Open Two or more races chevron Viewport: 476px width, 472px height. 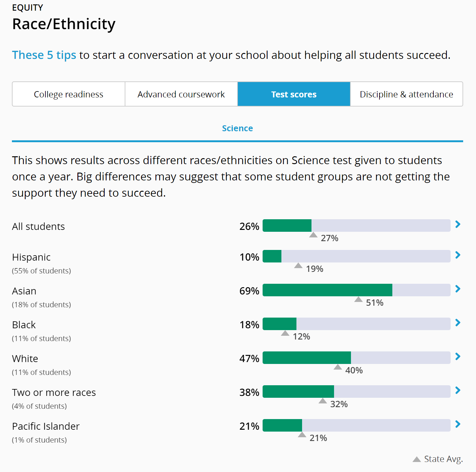tap(458, 390)
